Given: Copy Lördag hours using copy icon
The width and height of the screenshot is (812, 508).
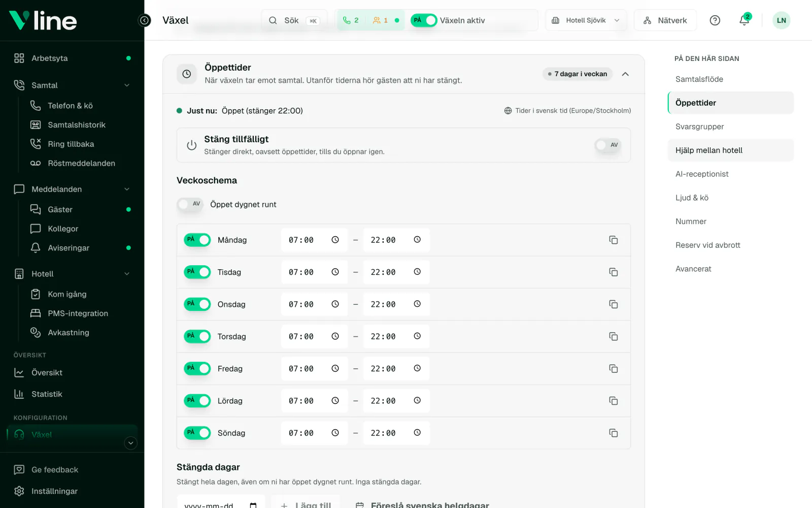Looking at the screenshot, I should point(613,401).
